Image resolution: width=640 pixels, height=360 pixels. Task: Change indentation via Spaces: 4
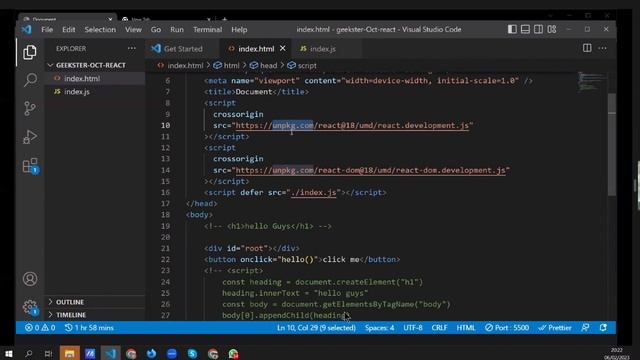tap(380, 328)
